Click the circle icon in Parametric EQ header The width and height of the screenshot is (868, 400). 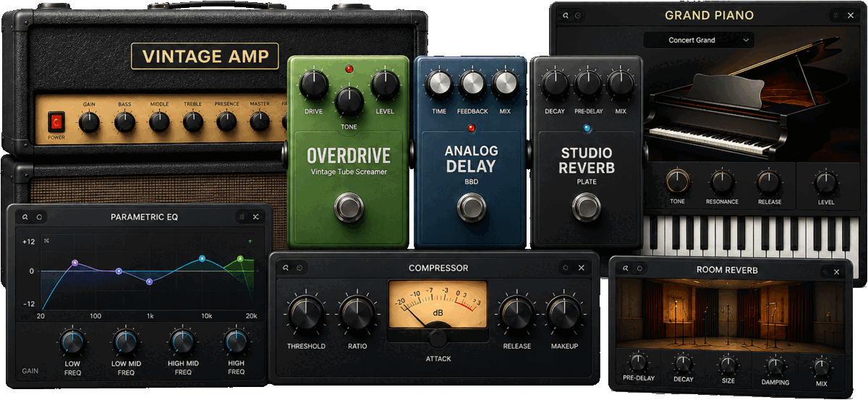click(40, 216)
